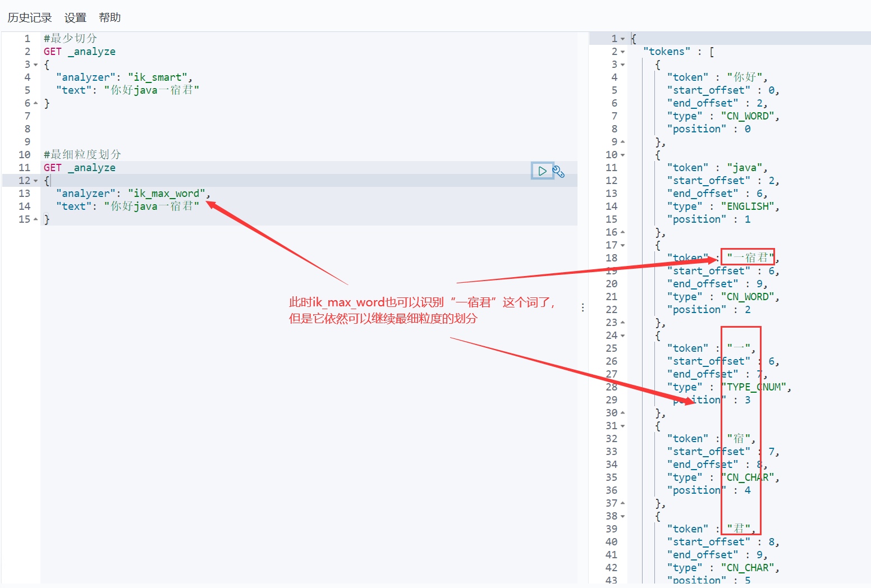Click "tokens" key in the response
The height and width of the screenshot is (588, 871).
[667, 52]
